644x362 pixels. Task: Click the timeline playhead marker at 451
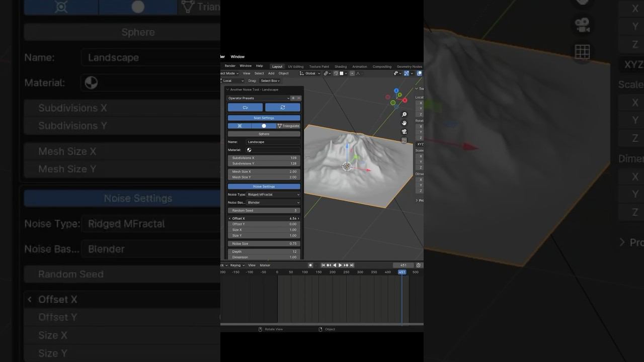click(401, 272)
